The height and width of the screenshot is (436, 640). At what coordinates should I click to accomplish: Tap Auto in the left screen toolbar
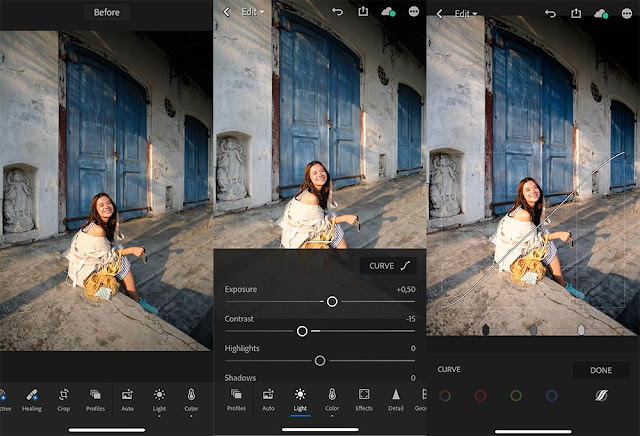click(x=127, y=400)
